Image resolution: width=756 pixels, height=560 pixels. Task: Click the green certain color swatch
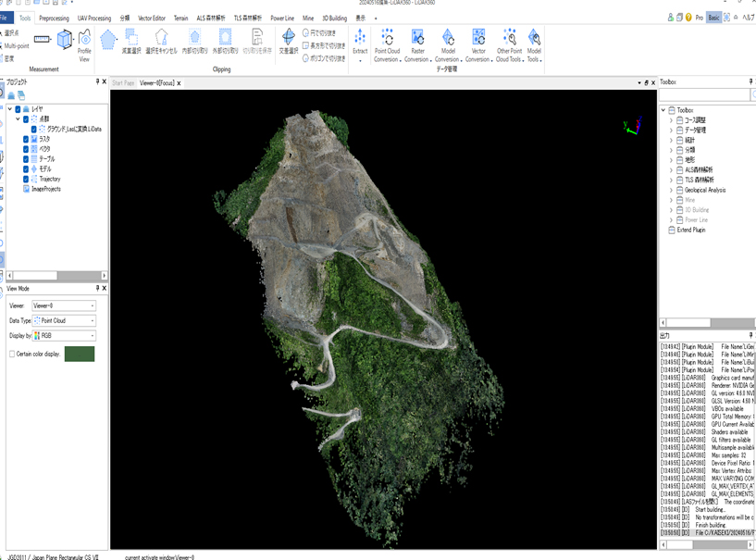(79, 354)
